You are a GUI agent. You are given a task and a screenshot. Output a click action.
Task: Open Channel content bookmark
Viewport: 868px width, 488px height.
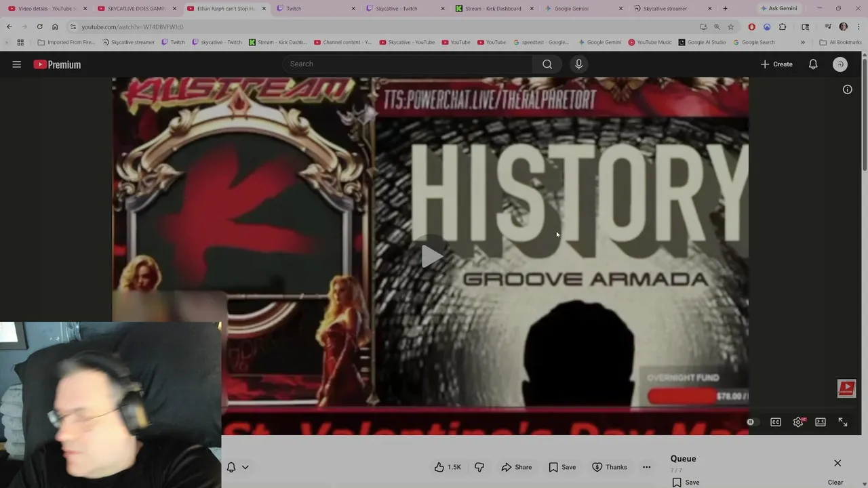point(342,42)
